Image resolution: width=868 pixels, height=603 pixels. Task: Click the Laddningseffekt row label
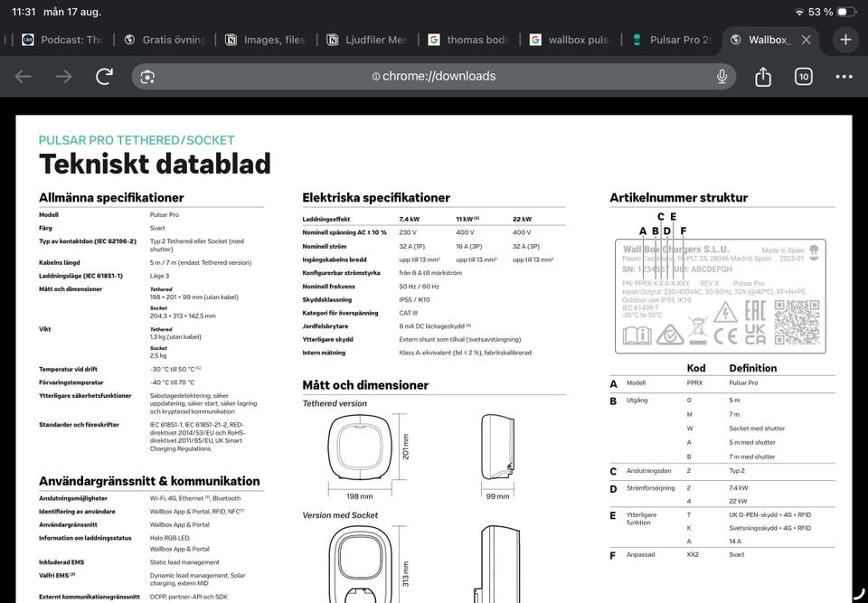tap(326, 220)
